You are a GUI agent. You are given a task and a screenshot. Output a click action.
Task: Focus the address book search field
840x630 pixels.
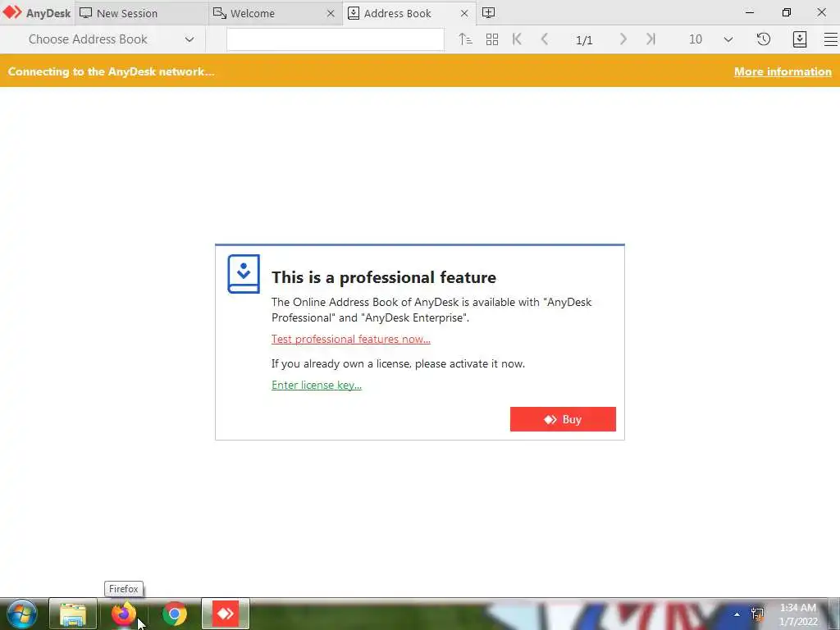[336, 39]
